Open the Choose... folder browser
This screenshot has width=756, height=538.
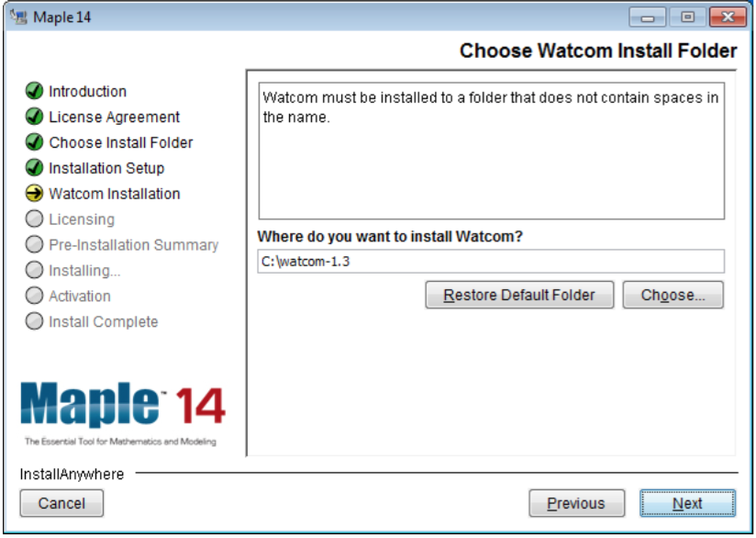coord(673,295)
